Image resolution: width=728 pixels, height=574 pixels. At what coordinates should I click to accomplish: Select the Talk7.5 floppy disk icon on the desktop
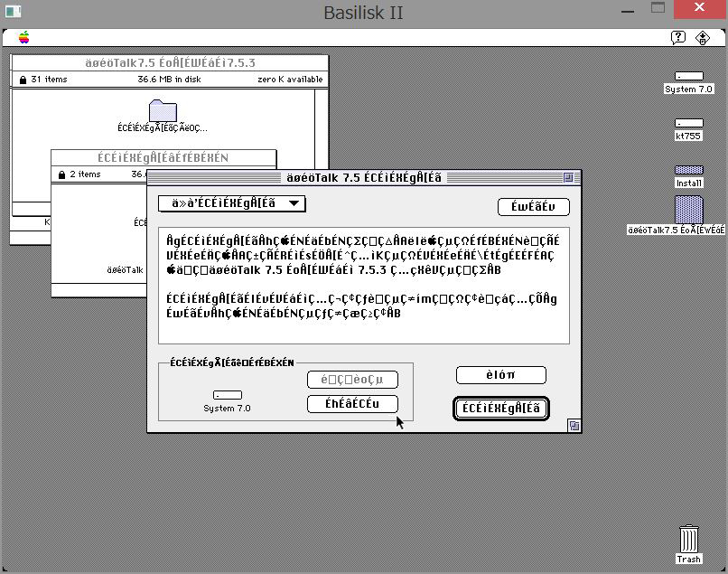click(x=688, y=210)
